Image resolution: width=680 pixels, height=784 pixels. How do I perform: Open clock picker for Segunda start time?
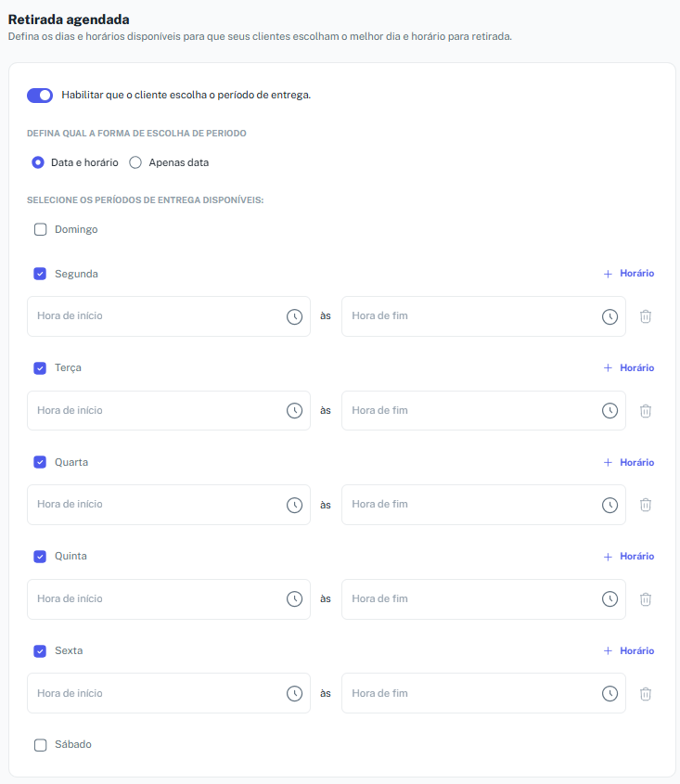[x=294, y=316]
